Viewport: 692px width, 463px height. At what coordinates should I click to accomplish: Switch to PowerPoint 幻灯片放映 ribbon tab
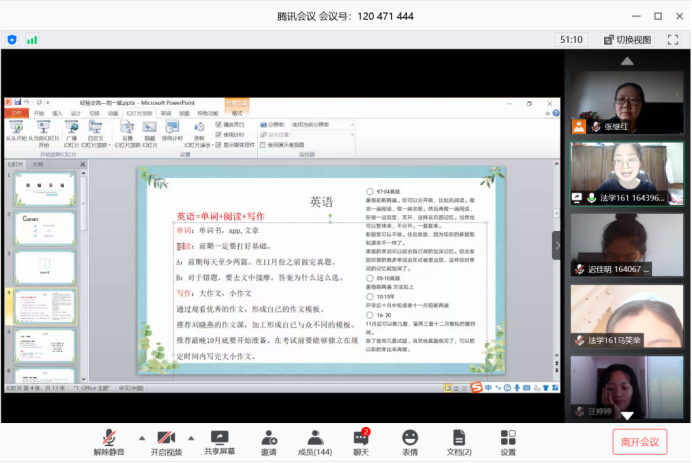(139, 114)
